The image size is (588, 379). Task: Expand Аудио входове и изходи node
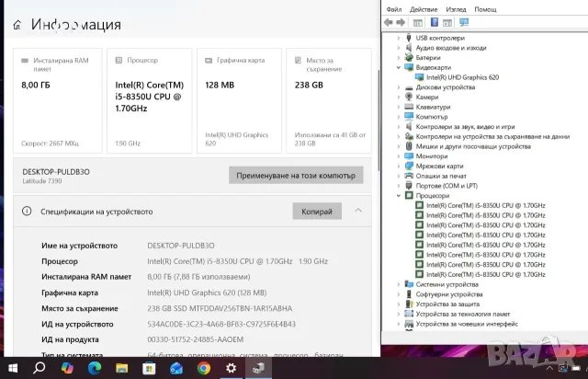[398, 48]
